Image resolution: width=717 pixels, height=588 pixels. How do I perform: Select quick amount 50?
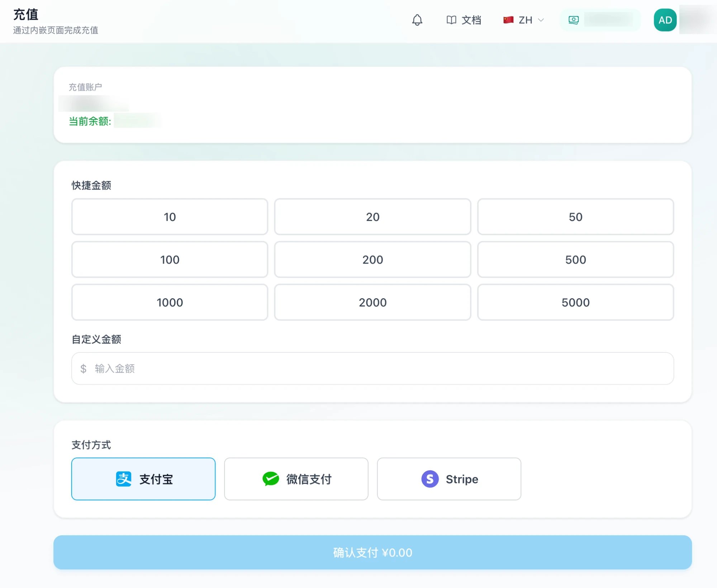[575, 217]
